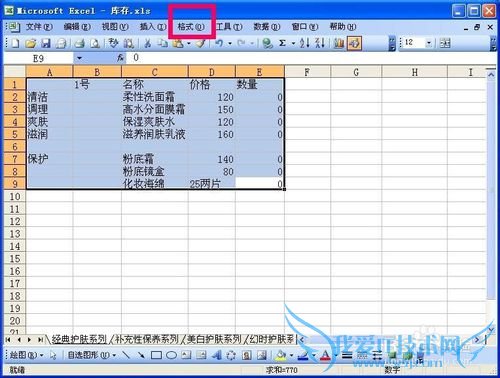Viewport: 500px width, 378px height.
Task: Click the AutoSum sigma icon
Action: coord(282,43)
